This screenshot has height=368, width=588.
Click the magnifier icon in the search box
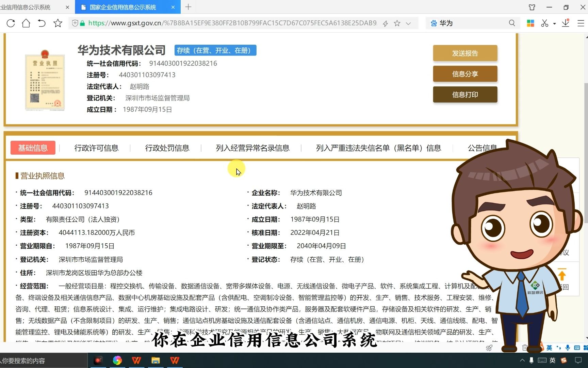(x=512, y=23)
